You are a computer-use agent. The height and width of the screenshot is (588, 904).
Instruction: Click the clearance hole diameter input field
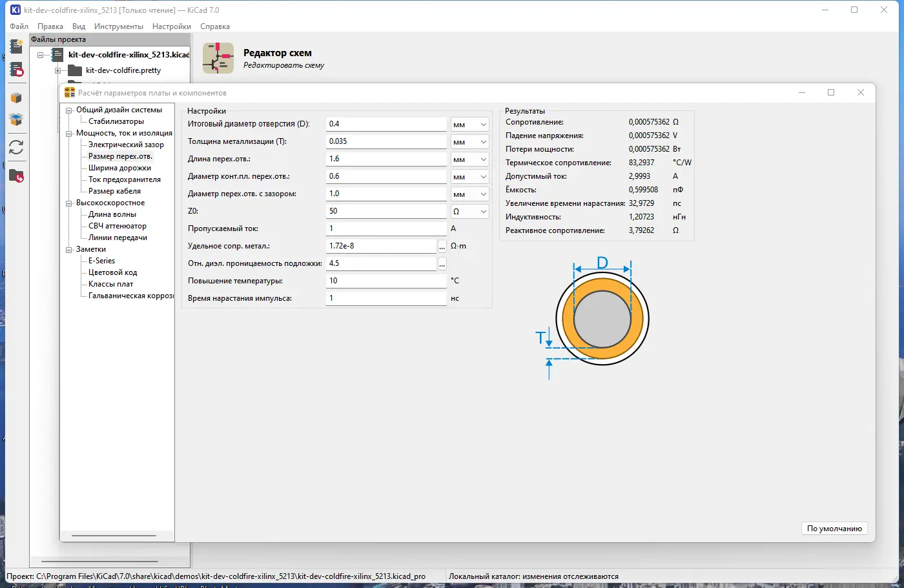[386, 194]
